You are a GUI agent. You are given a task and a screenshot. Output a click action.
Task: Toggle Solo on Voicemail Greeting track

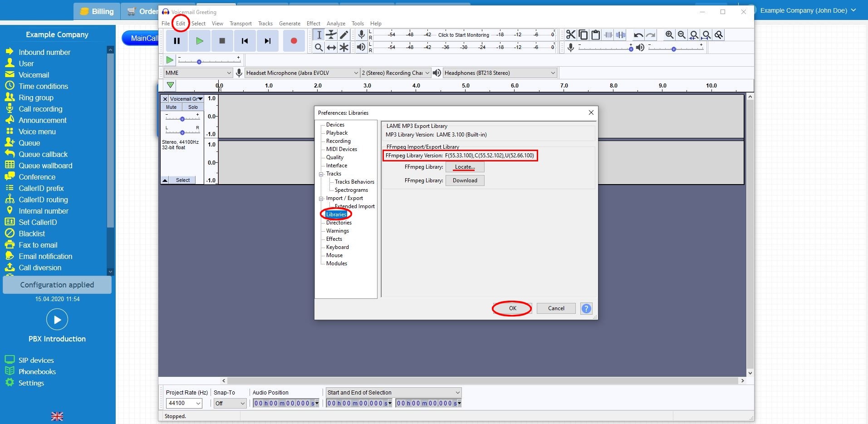tap(193, 107)
